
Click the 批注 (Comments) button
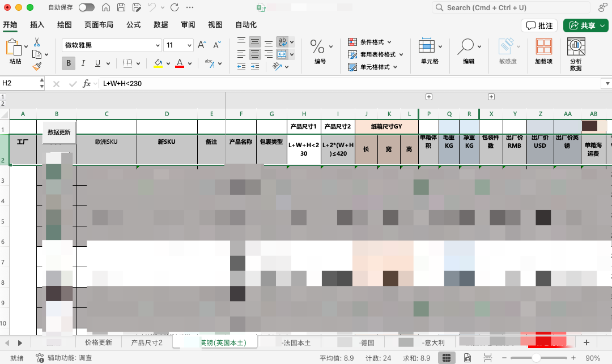[x=539, y=25]
